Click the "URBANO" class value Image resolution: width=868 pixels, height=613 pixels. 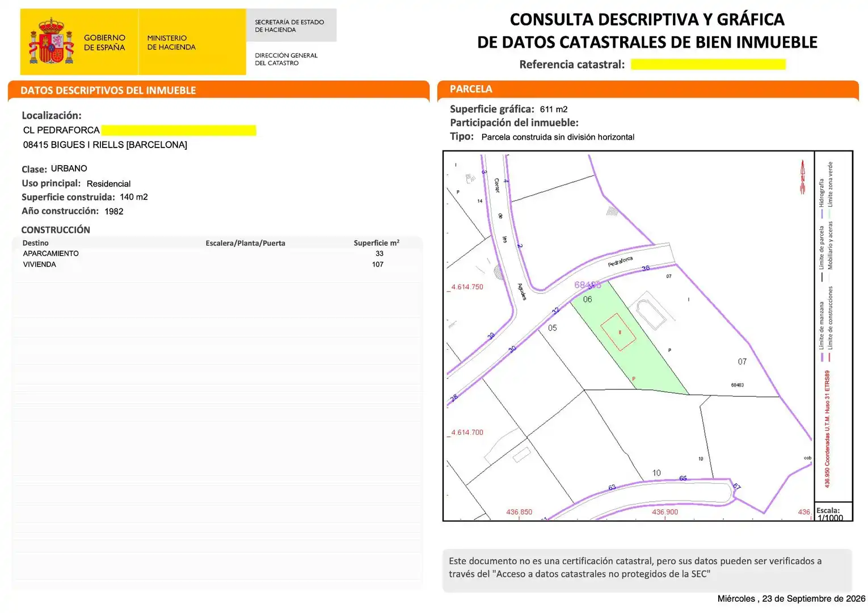point(69,169)
